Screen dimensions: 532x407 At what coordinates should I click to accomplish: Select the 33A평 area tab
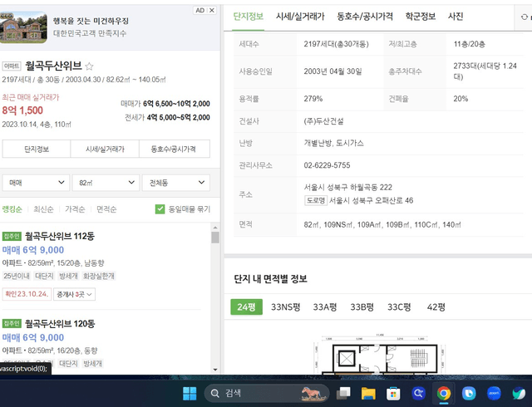tap(325, 307)
